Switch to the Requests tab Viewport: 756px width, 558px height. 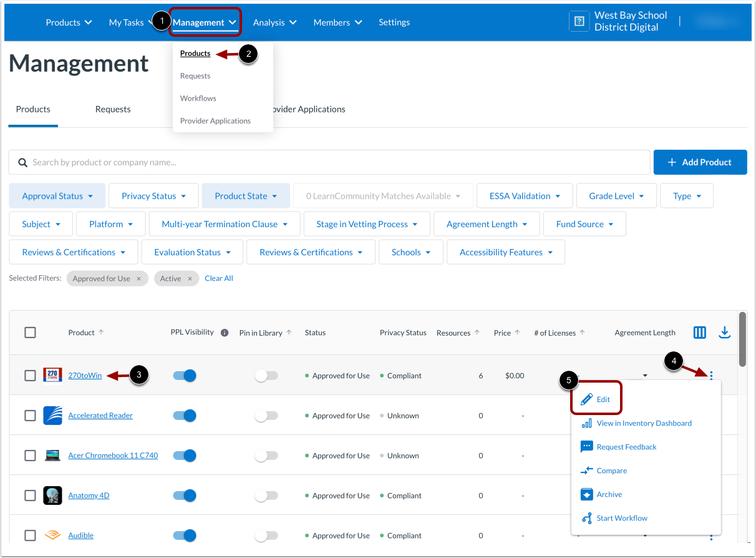pos(112,109)
